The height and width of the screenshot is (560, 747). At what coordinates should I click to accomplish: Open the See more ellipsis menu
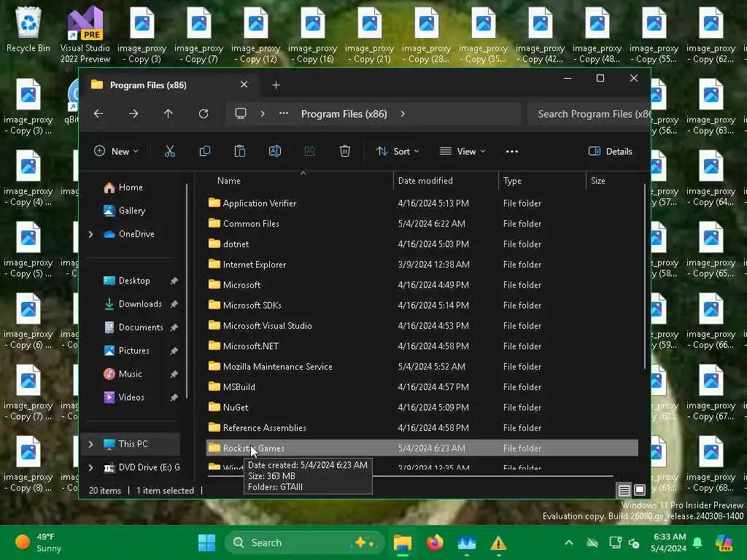(x=512, y=152)
